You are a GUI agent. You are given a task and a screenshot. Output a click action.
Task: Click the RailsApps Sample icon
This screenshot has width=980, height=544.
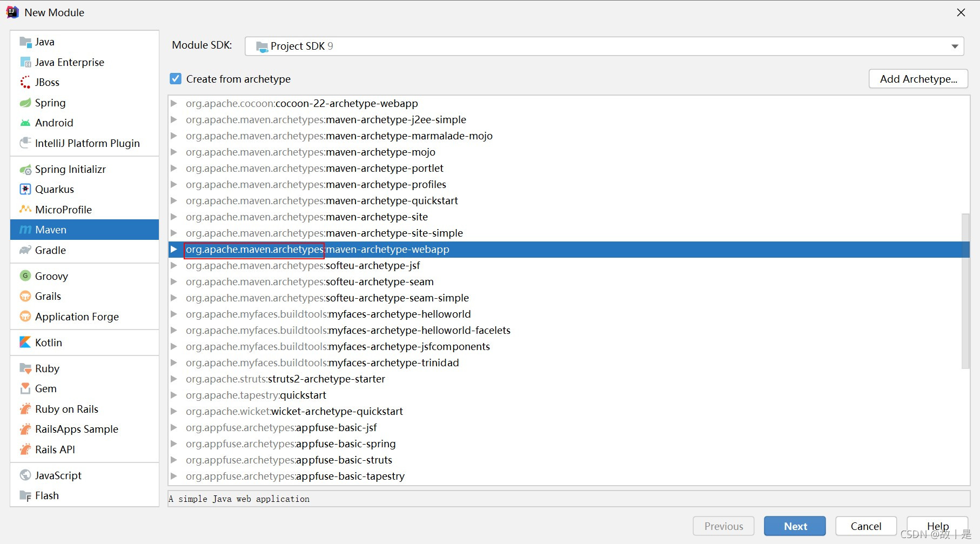[25, 429]
